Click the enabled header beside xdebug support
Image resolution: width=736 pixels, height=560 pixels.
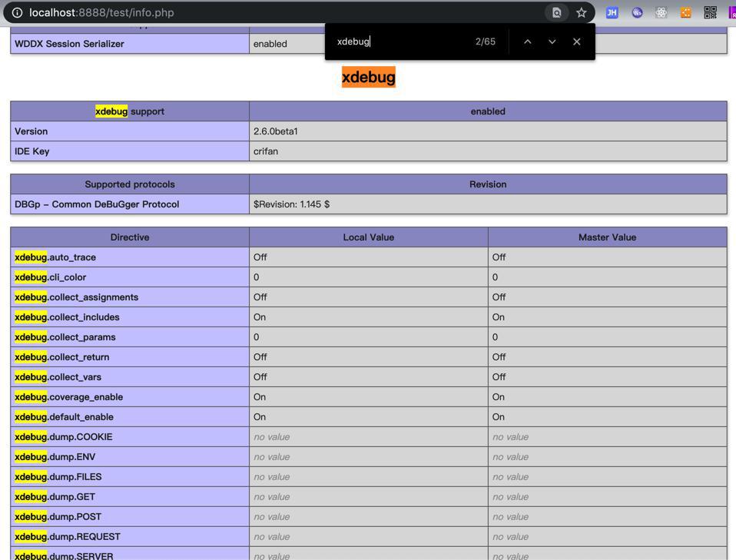click(488, 111)
